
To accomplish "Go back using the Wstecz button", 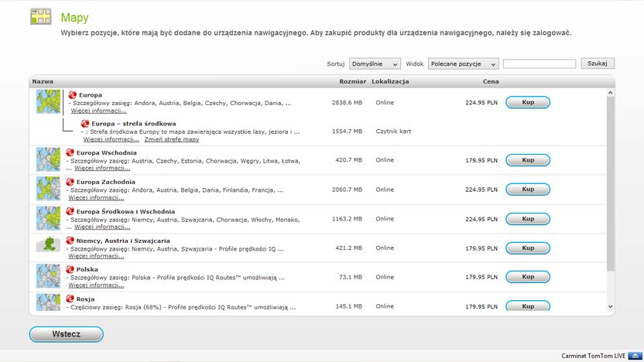I will click(66, 334).
